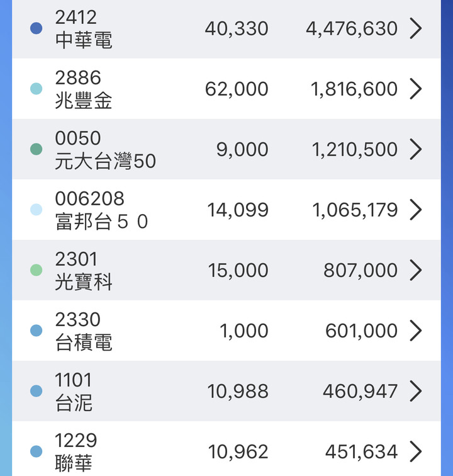This screenshot has height=476, width=453.
Task: Tap the chevron beside 兆豐金 1,816,600
Action: [x=415, y=89]
